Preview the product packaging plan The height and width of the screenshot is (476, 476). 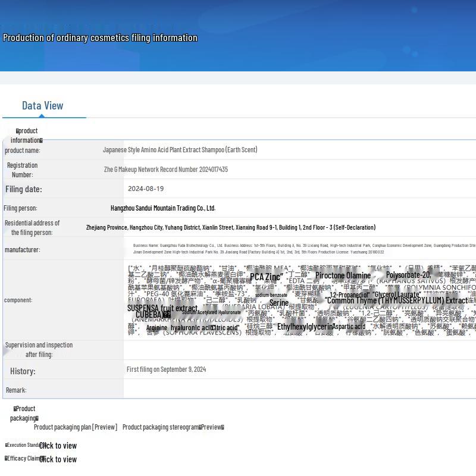tap(75, 427)
